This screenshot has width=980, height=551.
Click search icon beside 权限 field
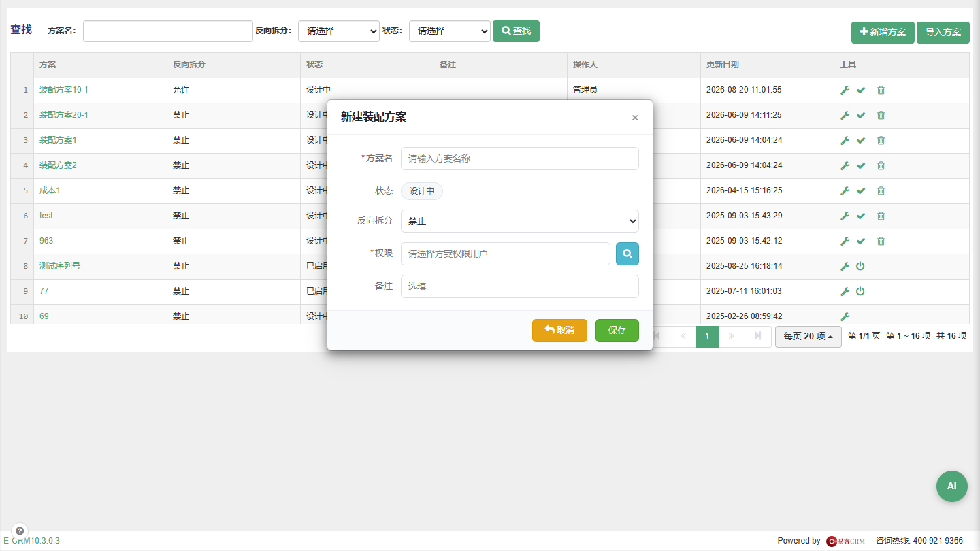tap(627, 254)
